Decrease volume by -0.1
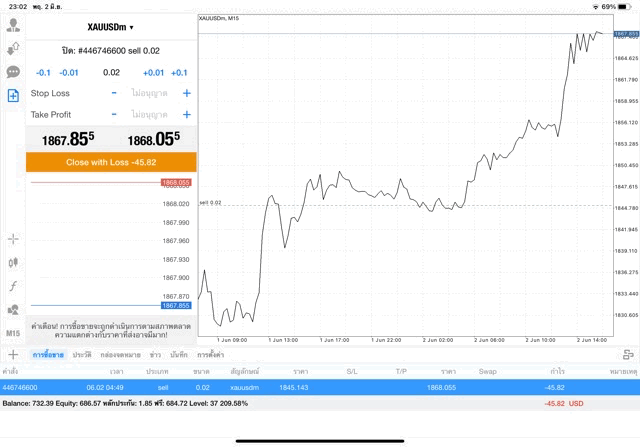The image size is (640, 447). coord(43,73)
